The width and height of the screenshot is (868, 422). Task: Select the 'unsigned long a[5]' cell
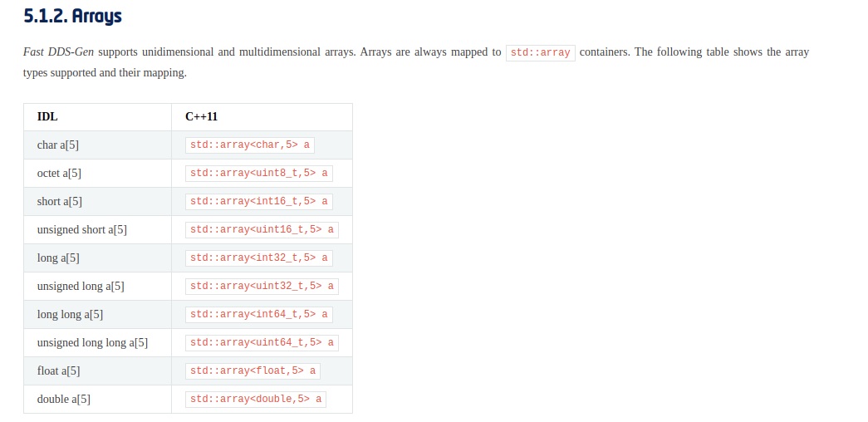click(x=97, y=287)
